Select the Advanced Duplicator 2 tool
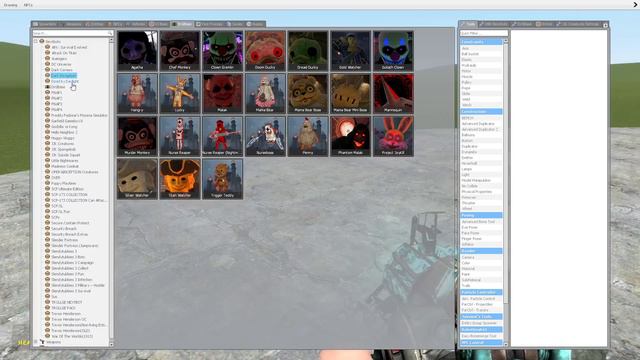 pyautogui.click(x=481, y=129)
